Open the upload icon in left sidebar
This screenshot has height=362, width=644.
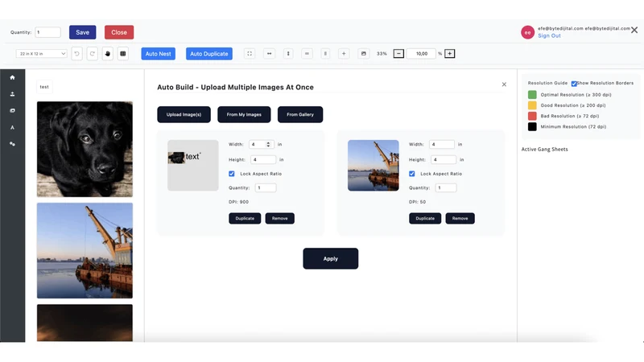pos(12,94)
